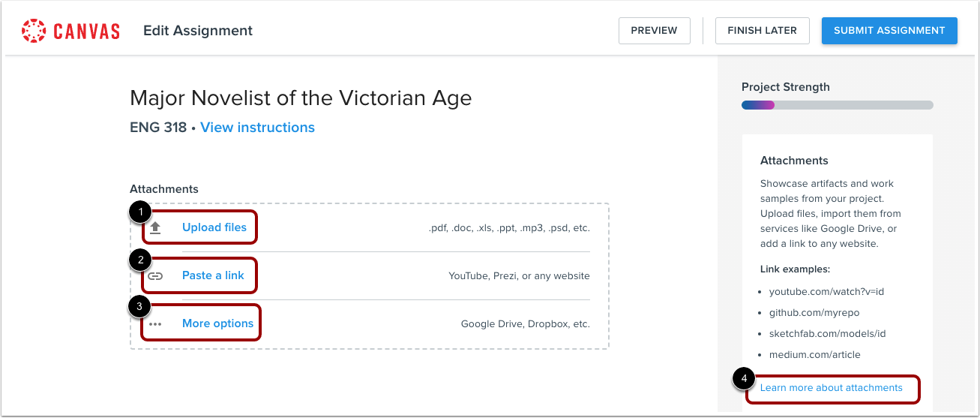Choose Paste a link option
980x418 pixels.
(x=213, y=275)
